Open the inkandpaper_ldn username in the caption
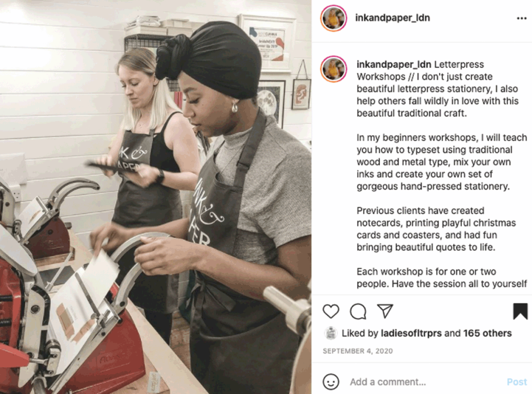 point(394,64)
